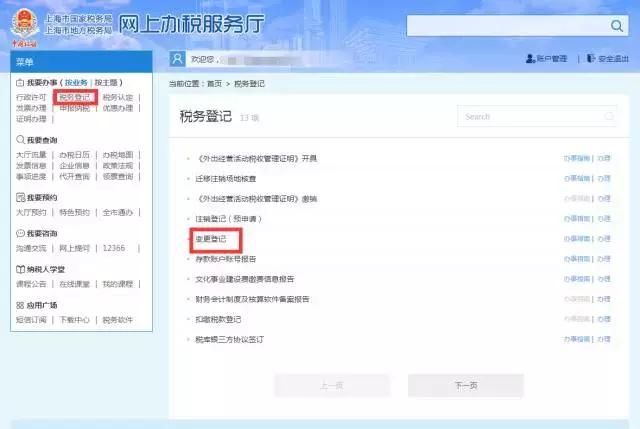The width and height of the screenshot is (640, 429).
Task: Click the 我要咨询 chat icon in sidebar
Action: tap(21, 233)
